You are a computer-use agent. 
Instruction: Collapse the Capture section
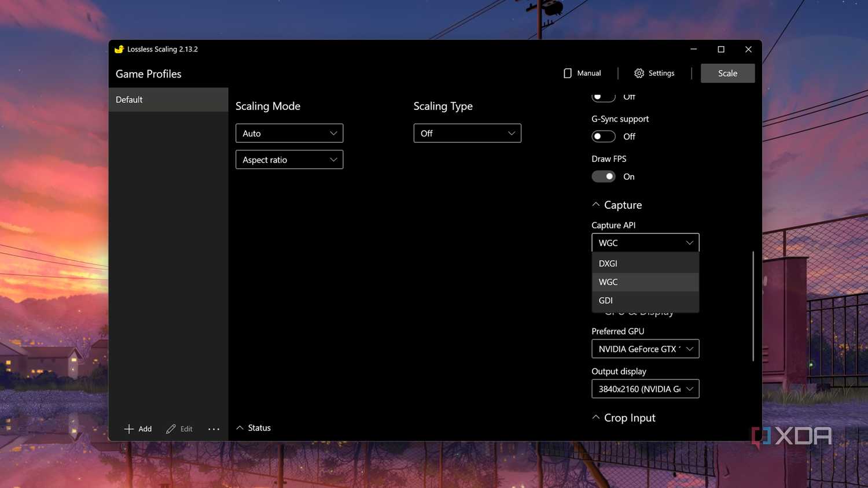pos(595,205)
